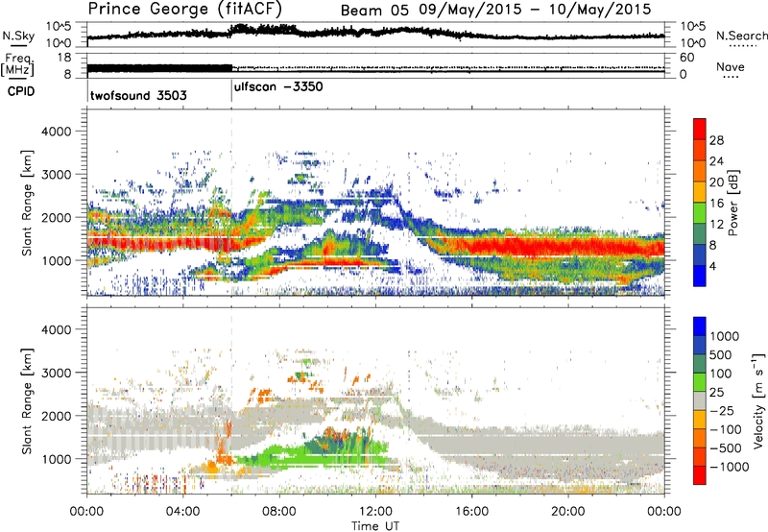Click the Velocity color bar near -100
The height and width of the screenshot is (532, 768).
point(700,429)
